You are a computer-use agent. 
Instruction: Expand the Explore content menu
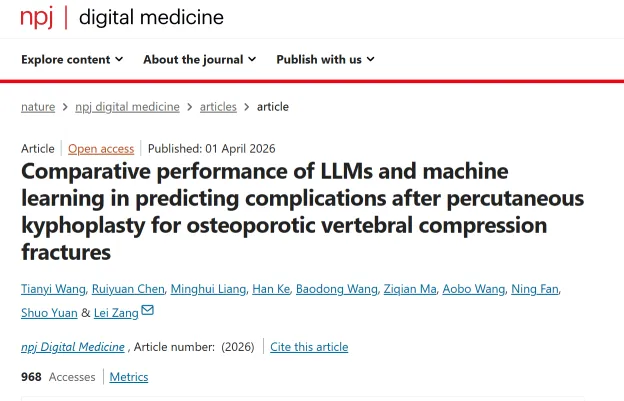tap(72, 59)
